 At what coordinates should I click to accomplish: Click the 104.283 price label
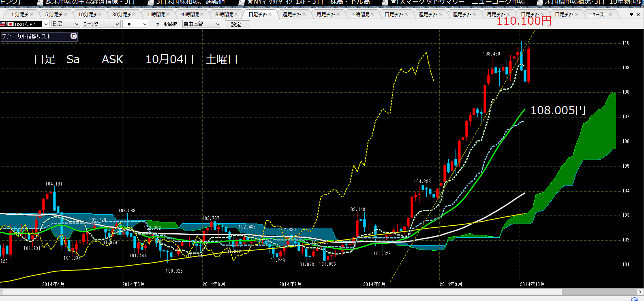(422, 181)
